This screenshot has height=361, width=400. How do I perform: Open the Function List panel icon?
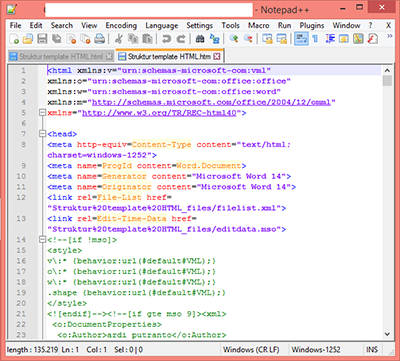372,39
